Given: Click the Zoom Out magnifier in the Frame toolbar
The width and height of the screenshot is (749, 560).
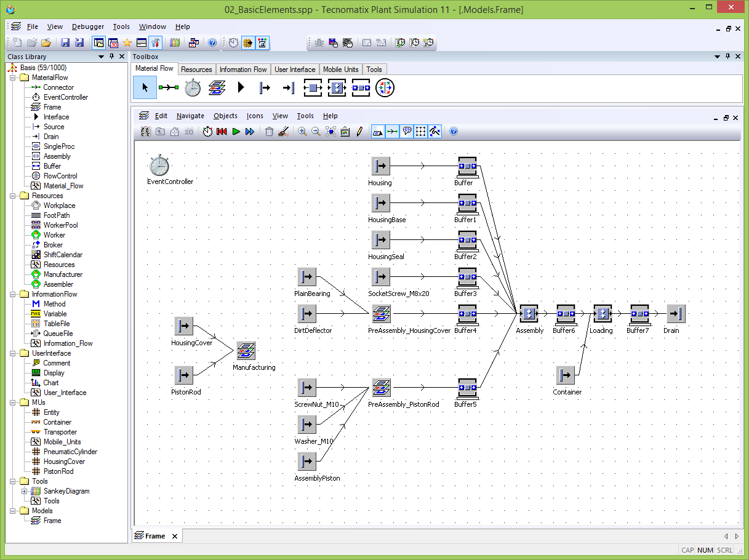Looking at the screenshot, I should [316, 132].
